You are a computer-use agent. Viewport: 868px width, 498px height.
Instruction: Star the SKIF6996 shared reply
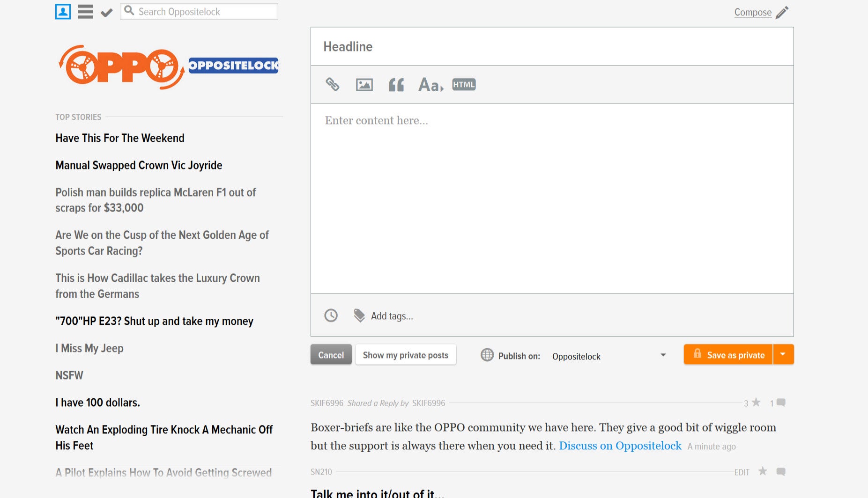click(x=756, y=402)
